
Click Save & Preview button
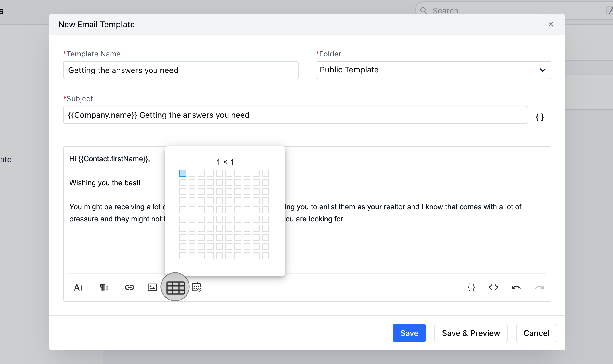pos(471,333)
